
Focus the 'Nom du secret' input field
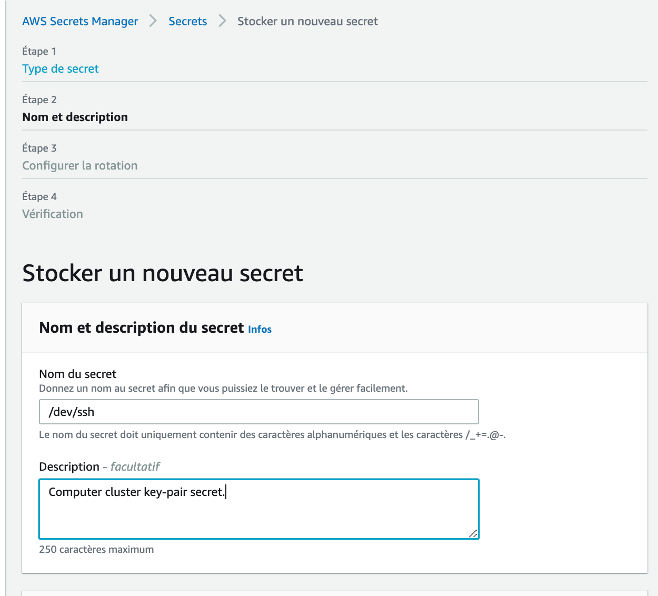tap(258, 412)
